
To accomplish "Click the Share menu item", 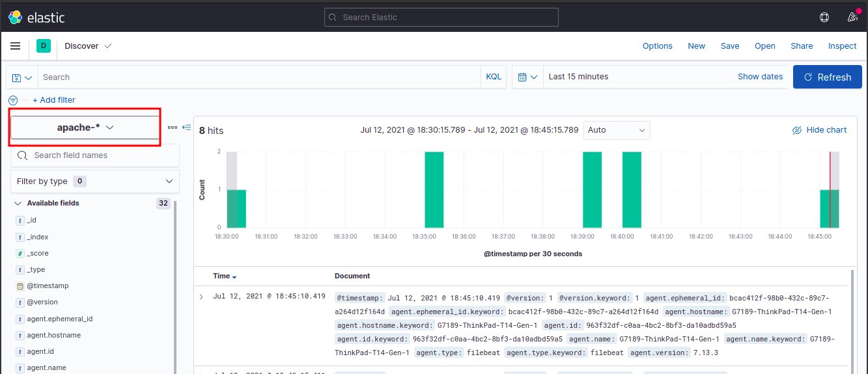I will [802, 46].
